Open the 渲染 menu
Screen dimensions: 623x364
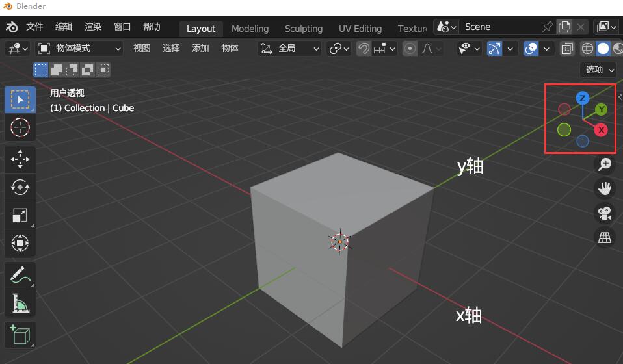94,27
